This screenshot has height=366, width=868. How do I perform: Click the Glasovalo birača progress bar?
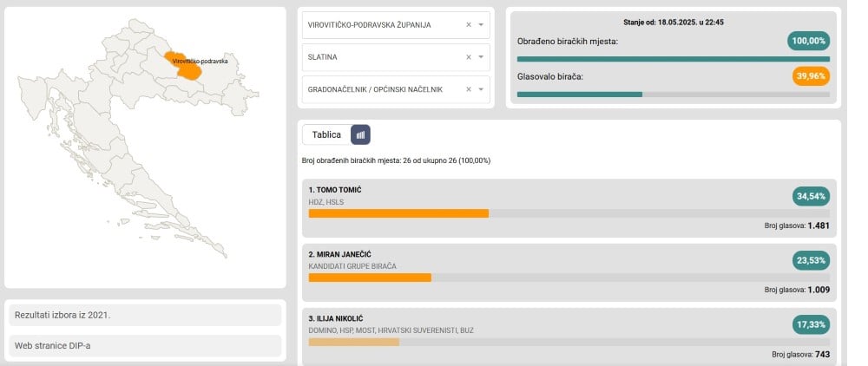click(674, 95)
